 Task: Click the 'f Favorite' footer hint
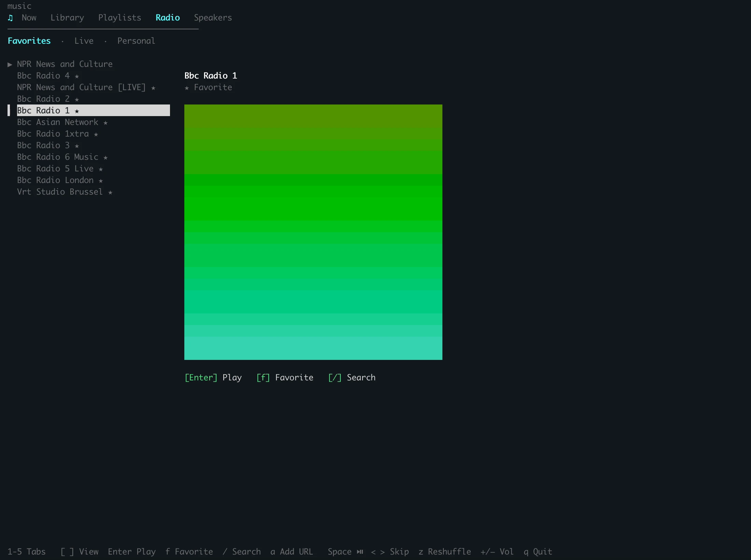pyautogui.click(x=189, y=552)
